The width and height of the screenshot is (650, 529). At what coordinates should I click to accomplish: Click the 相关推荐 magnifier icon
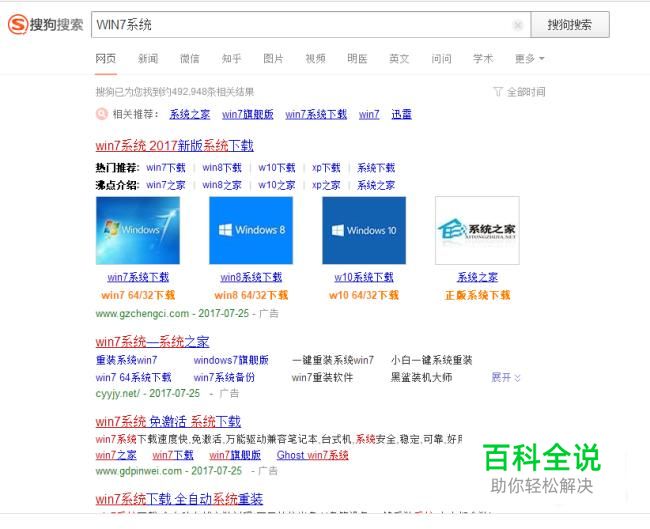102,114
